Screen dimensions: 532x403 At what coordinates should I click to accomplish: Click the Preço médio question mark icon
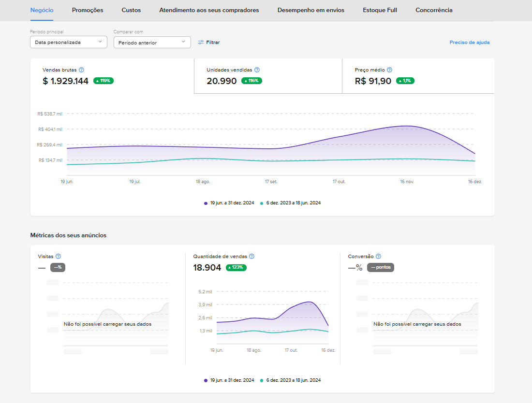point(389,70)
